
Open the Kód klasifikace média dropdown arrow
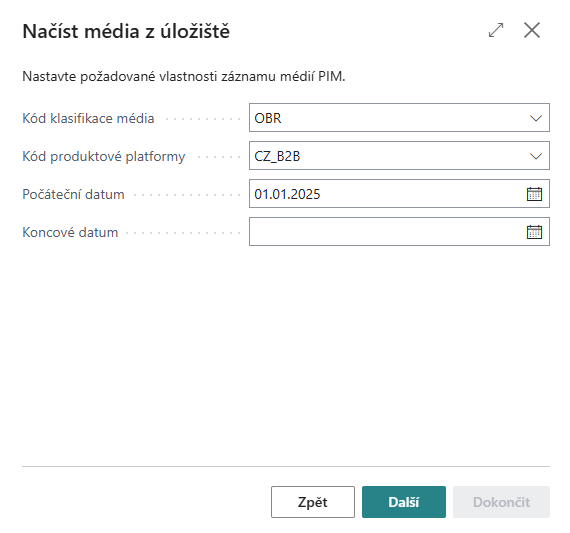[536, 118]
